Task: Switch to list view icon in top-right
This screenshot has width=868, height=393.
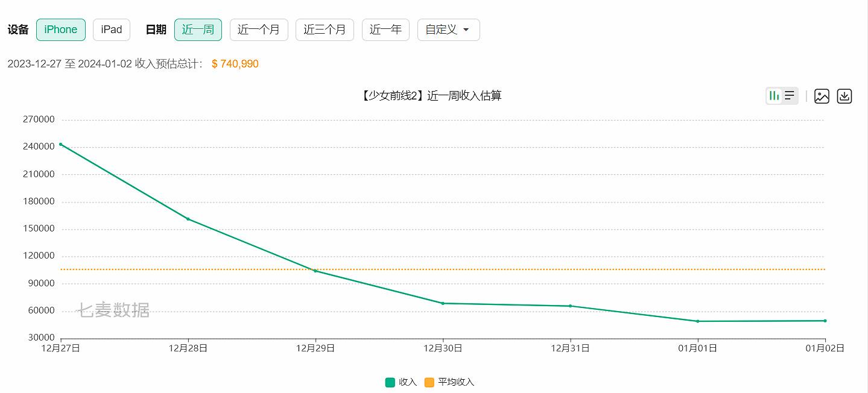Action: click(x=788, y=95)
